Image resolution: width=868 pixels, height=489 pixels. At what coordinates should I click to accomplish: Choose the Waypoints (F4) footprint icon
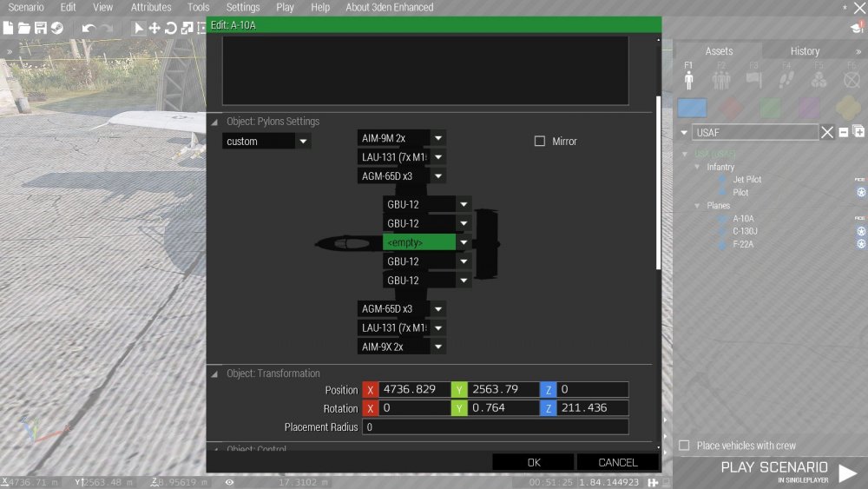(786, 79)
